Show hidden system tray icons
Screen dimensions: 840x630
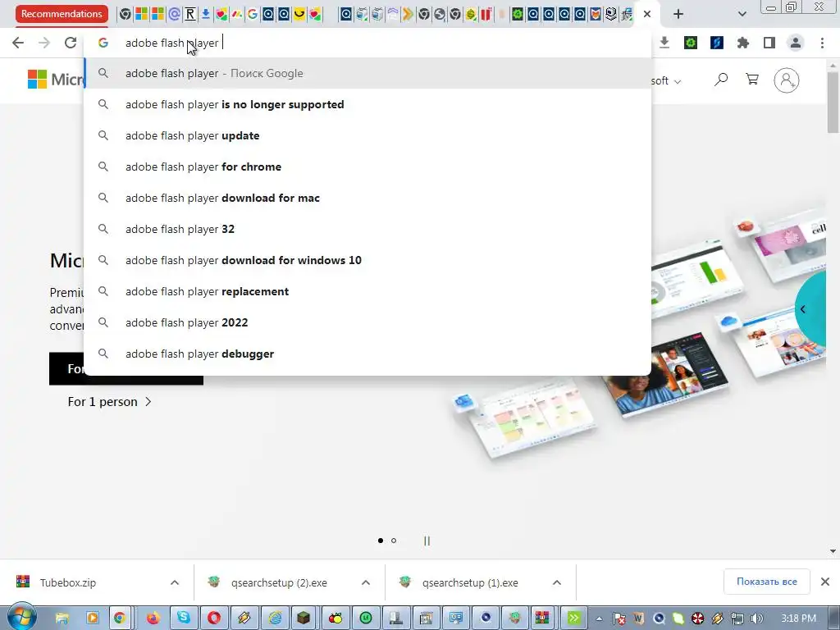599,619
